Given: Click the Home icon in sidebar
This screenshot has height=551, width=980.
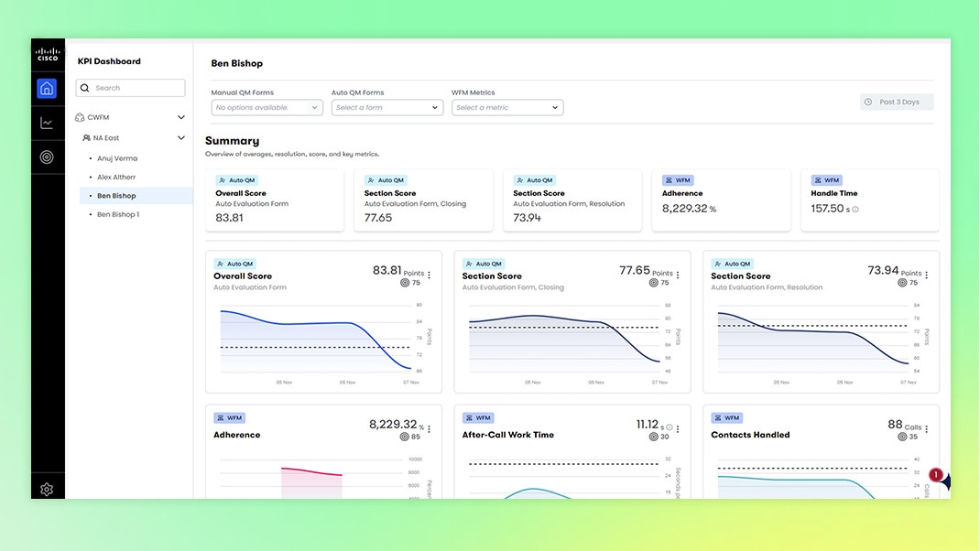Looking at the screenshot, I should pyautogui.click(x=47, y=89).
